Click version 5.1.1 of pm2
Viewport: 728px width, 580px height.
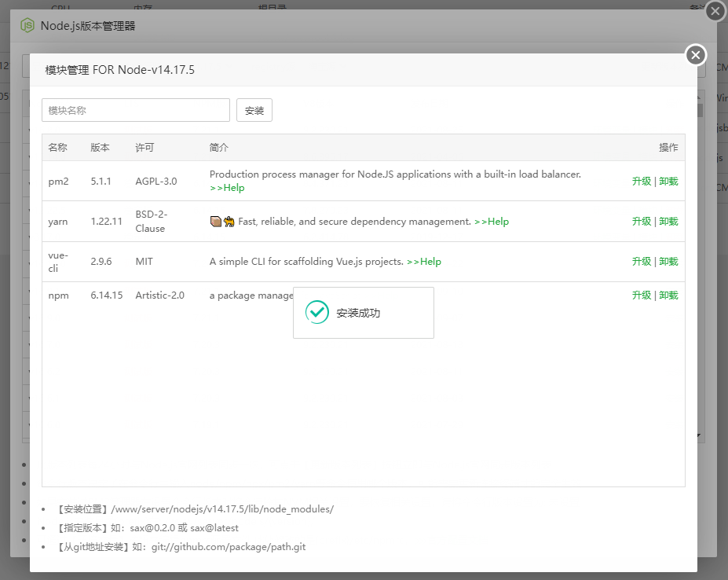coord(101,182)
